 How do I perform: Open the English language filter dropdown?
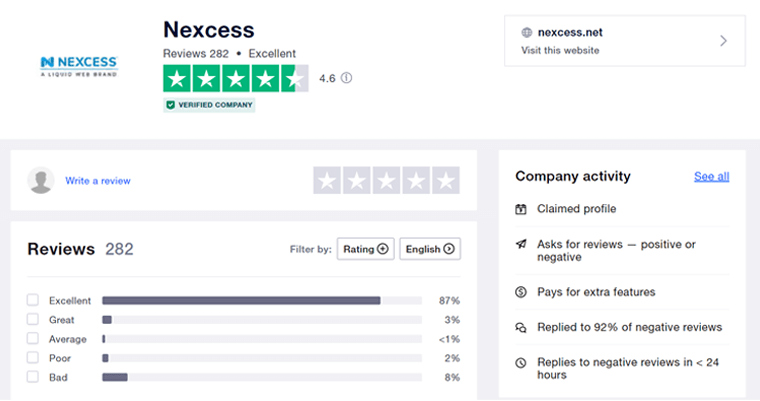pyautogui.click(x=430, y=249)
